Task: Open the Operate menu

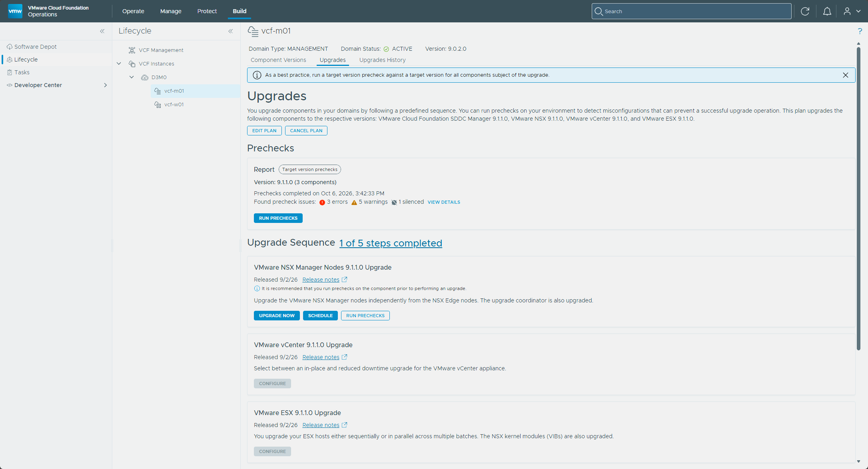Action: 133,11
